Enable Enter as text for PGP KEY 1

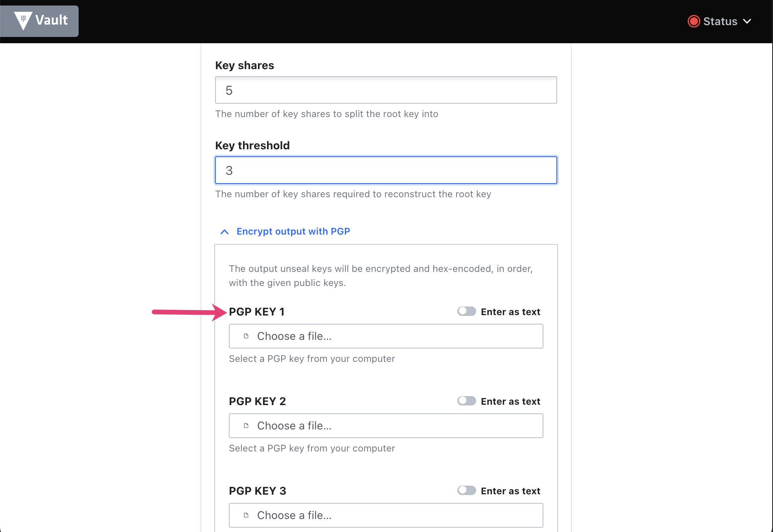pos(466,311)
